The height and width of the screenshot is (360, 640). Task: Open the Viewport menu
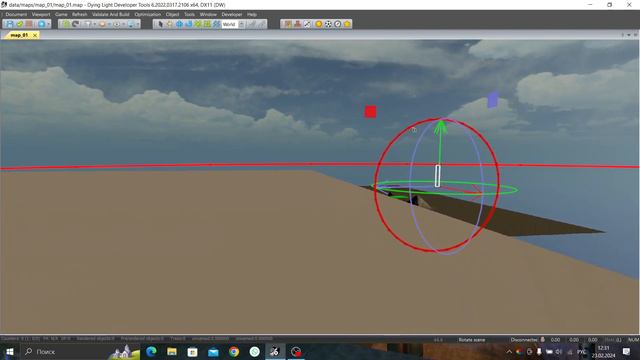[x=41, y=14]
